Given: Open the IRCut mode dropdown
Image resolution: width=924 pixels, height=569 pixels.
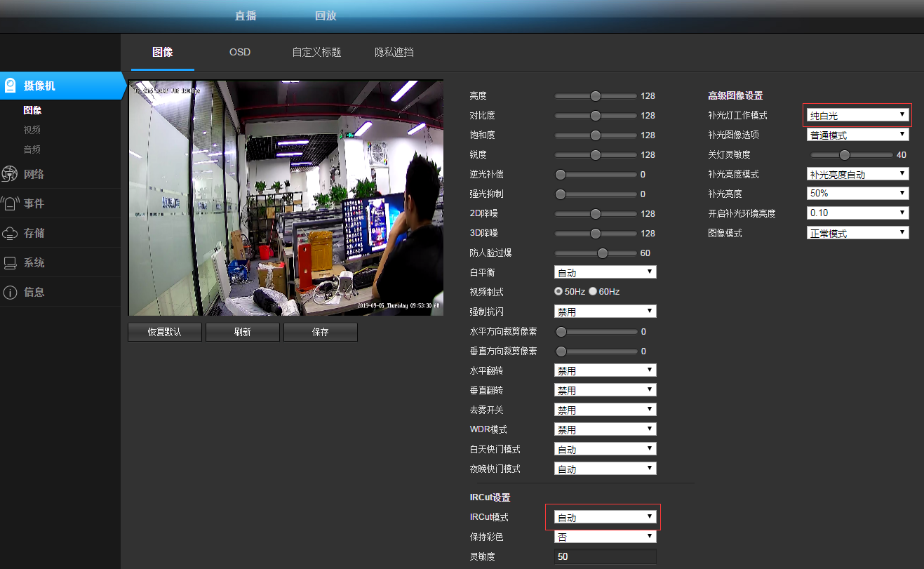Looking at the screenshot, I should pos(605,517).
